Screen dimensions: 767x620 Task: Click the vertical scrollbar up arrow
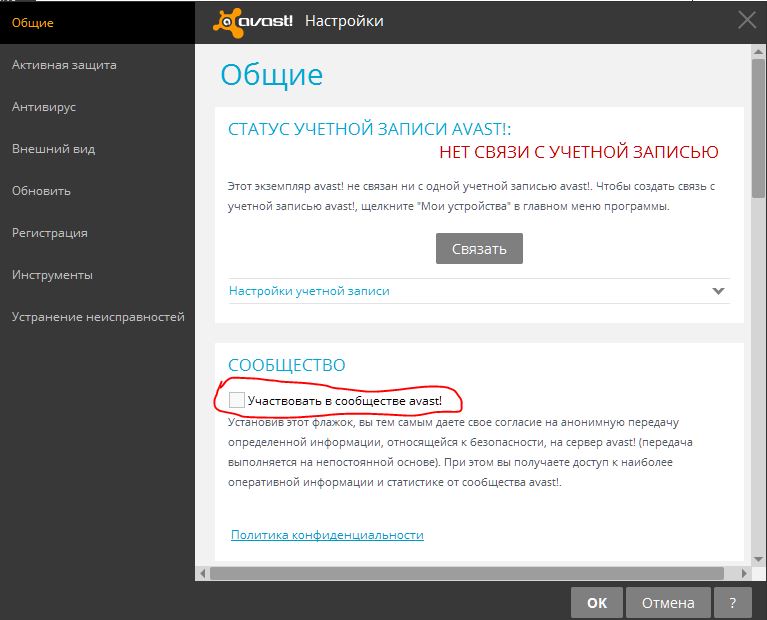pyautogui.click(x=759, y=51)
